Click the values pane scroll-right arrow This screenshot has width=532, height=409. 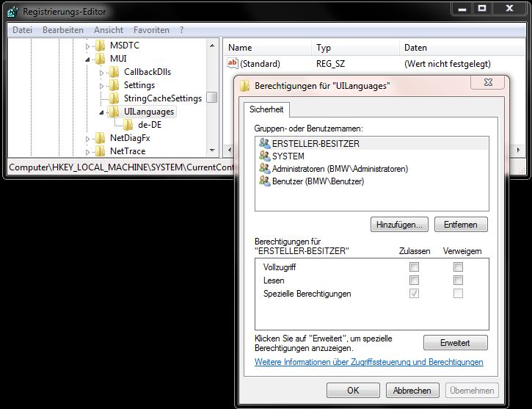point(519,150)
